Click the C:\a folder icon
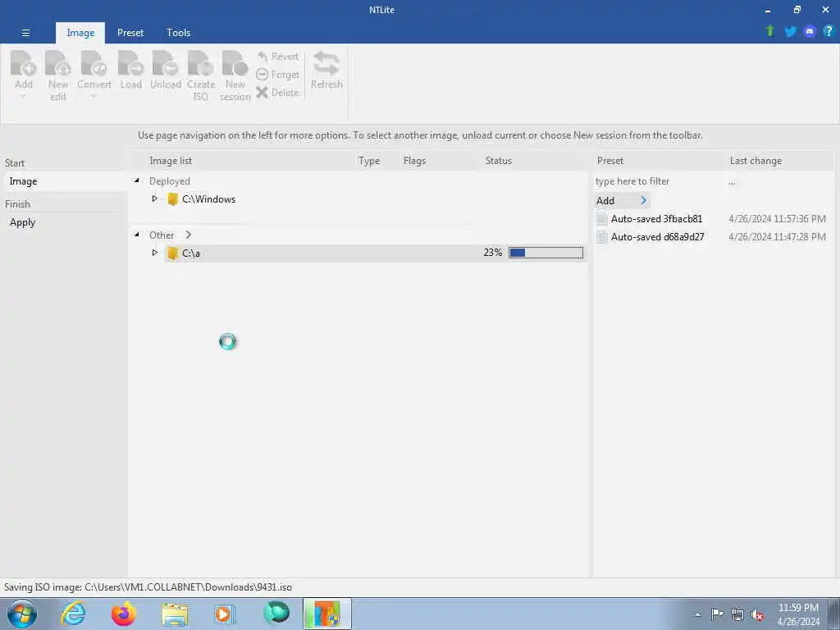 point(172,253)
